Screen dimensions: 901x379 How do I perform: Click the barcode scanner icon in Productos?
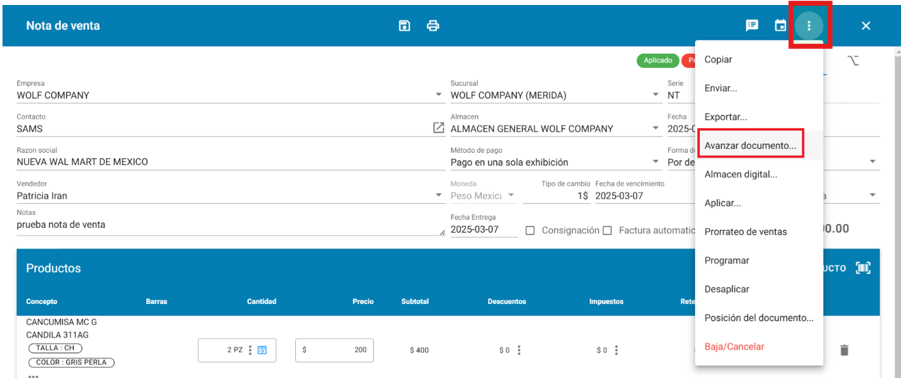(x=863, y=268)
